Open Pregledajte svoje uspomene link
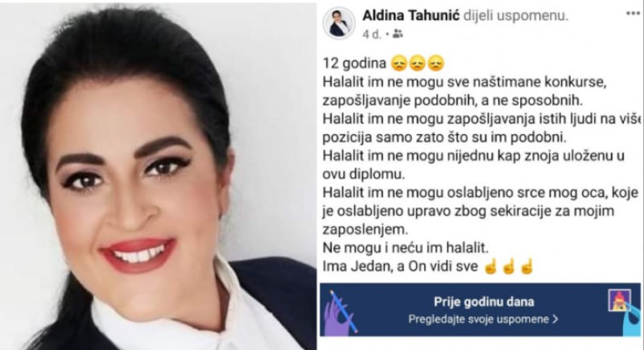The image size is (644, 350). (x=483, y=319)
